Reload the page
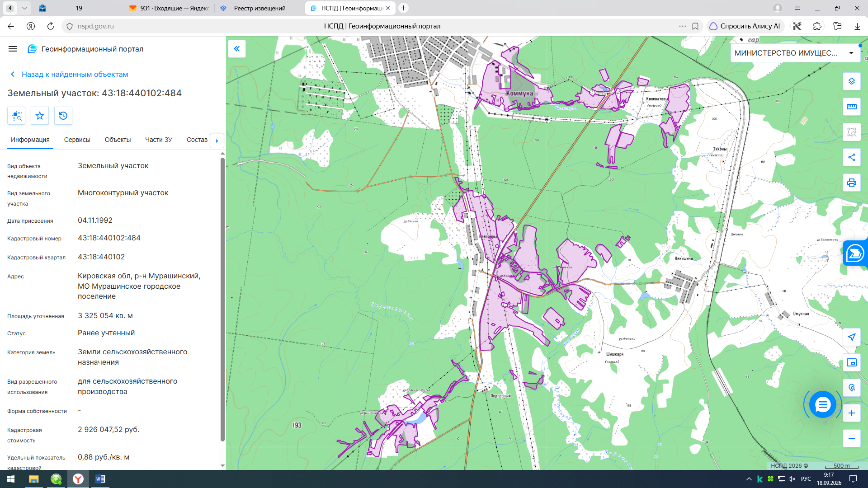The width and height of the screenshot is (868, 488). click(x=51, y=26)
